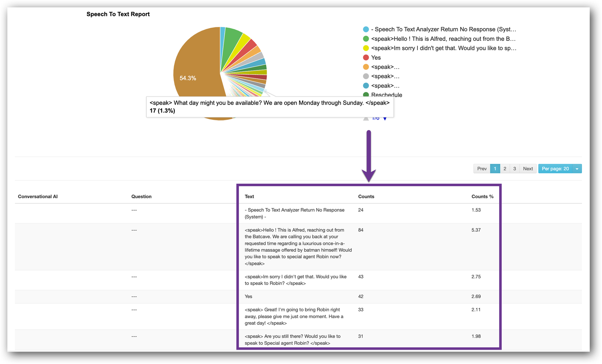The width and height of the screenshot is (602, 364).
Task: Toggle the Yes series via its legend label
Action: tap(376, 58)
